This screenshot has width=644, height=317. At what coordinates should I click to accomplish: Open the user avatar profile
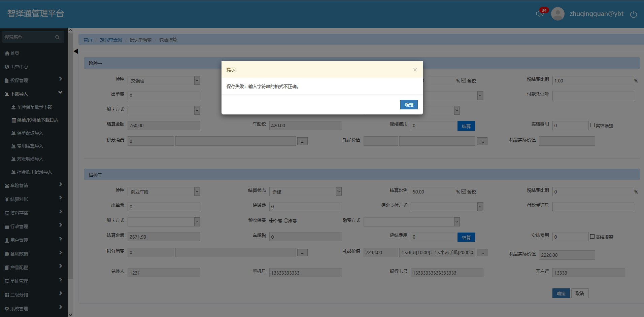point(558,14)
